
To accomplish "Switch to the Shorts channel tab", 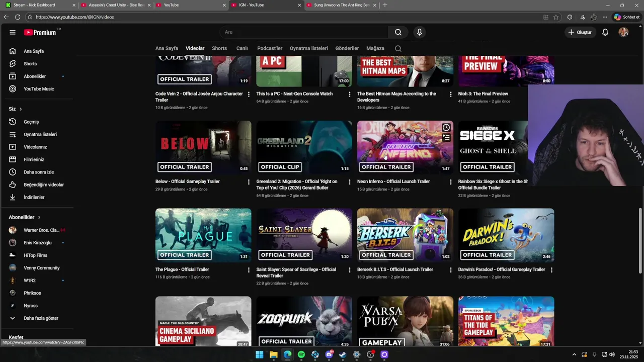I will coord(219,48).
